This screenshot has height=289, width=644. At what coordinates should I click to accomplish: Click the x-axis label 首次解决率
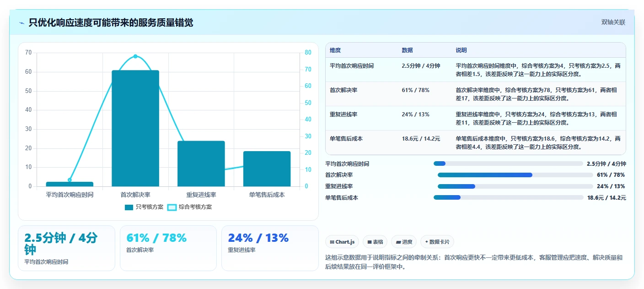point(135,195)
